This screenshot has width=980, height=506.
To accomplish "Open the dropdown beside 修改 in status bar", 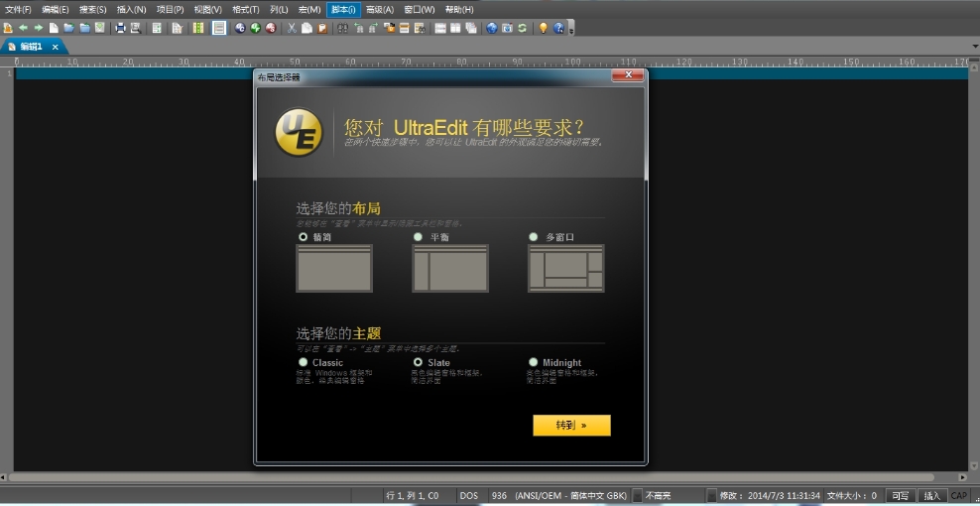I will pyautogui.click(x=712, y=495).
